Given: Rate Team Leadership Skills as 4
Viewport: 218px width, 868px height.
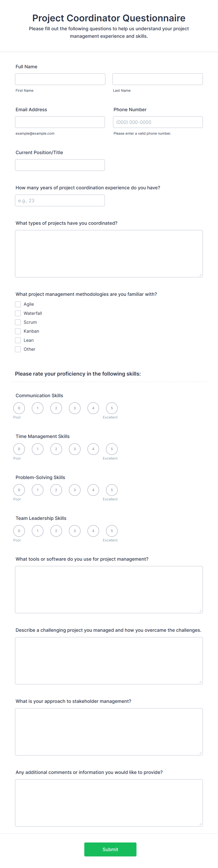Looking at the screenshot, I should [93, 531].
